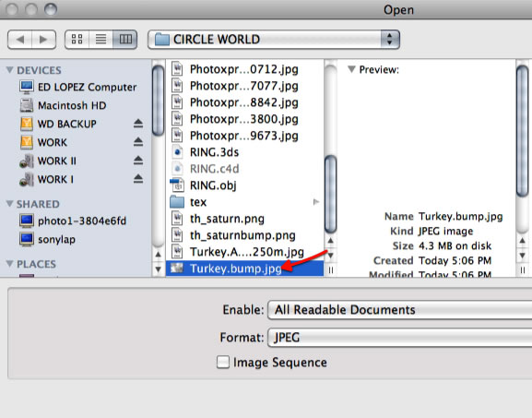This screenshot has height=418, width=532.
Task: Expand tex folder via its arrow
Action: [x=316, y=202]
